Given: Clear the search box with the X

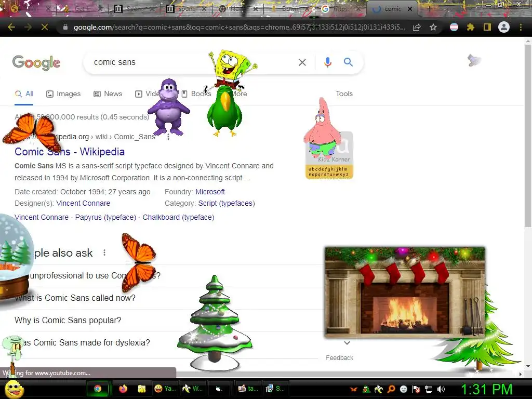Looking at the screenshot, I should (x=302, y=62).
